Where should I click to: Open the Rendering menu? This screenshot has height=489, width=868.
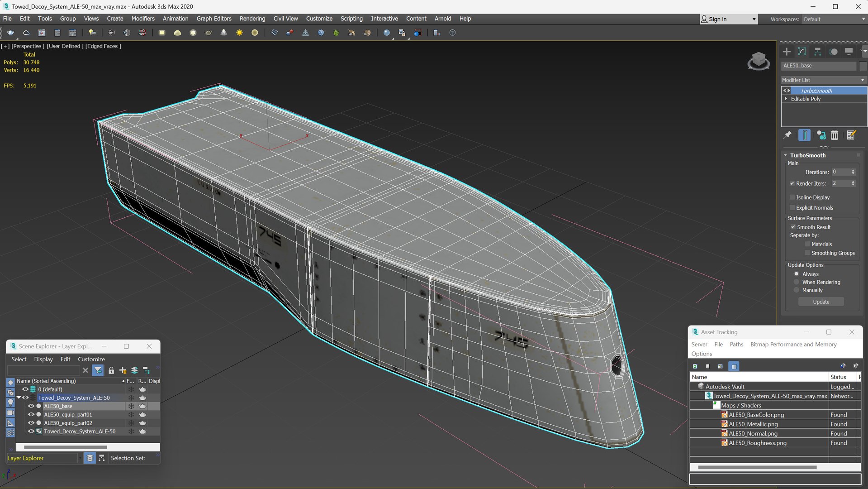(252, 19)
